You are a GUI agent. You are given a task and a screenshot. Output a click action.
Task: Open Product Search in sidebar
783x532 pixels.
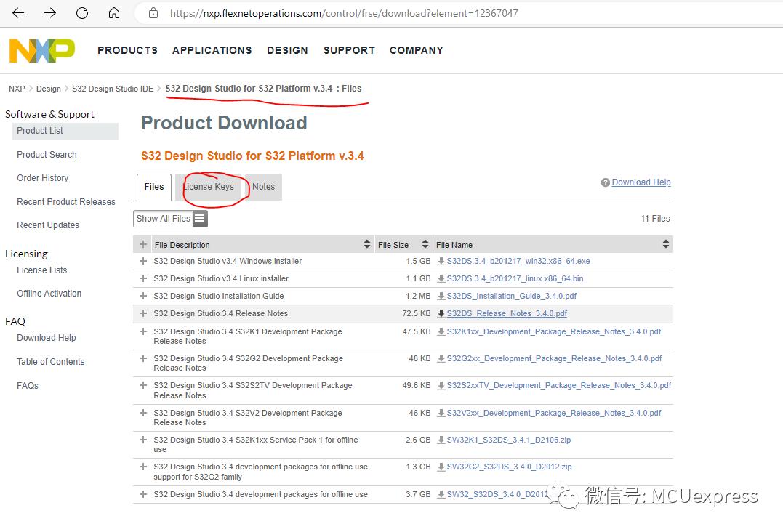tap(47, 156)
